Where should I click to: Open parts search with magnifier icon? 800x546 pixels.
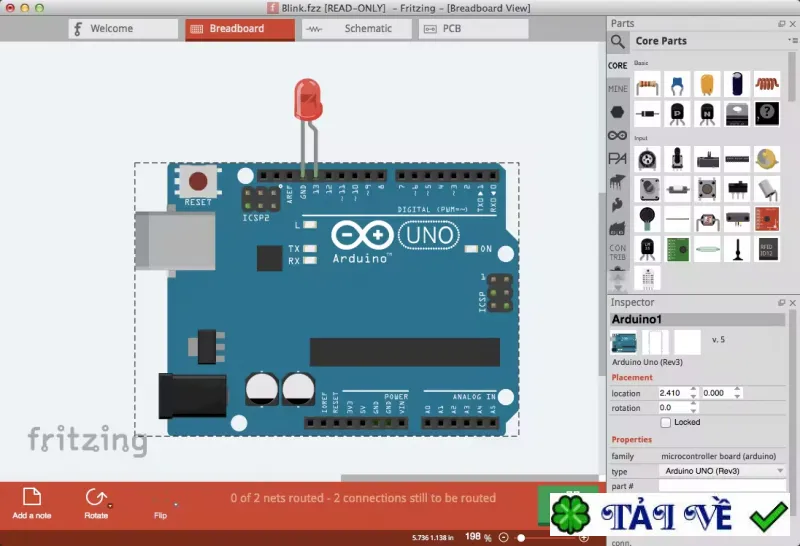pos(618,41)
